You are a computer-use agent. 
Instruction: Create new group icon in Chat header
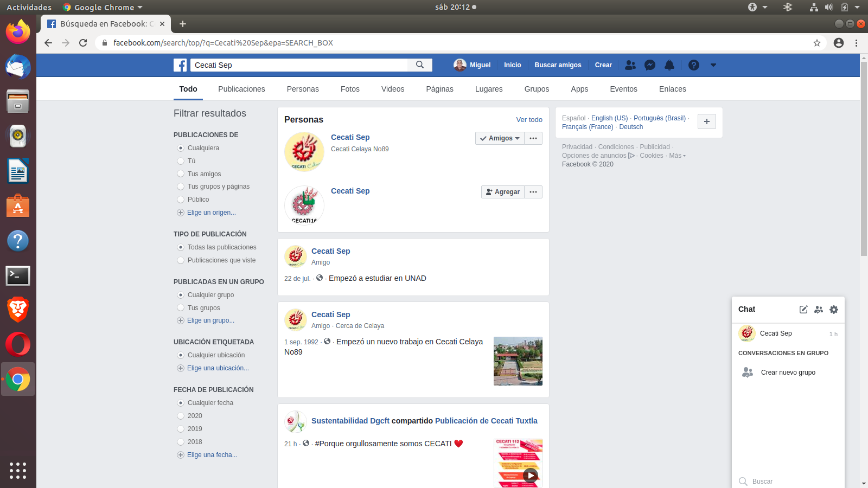click(x=819, y=310)
